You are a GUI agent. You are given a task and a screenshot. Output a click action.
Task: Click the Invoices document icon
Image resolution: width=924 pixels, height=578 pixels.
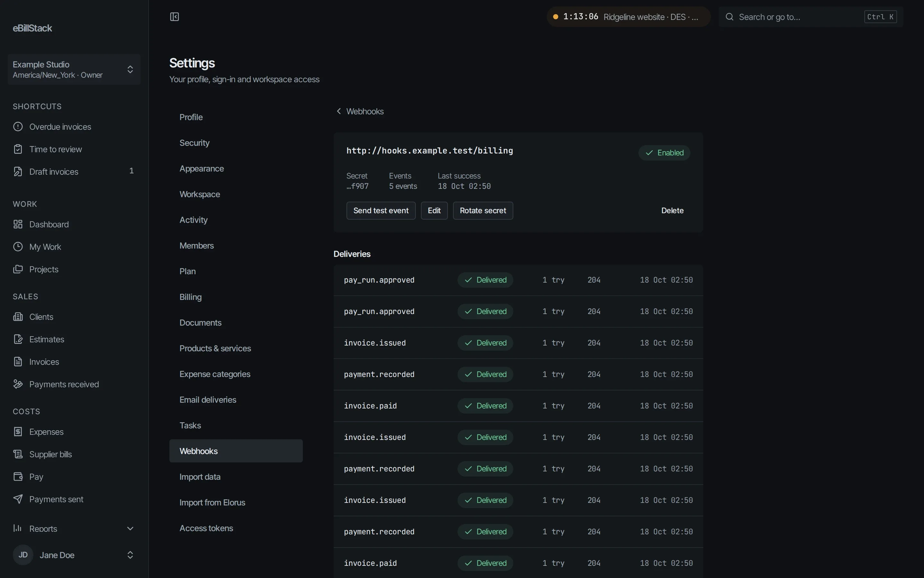point(18,362)
